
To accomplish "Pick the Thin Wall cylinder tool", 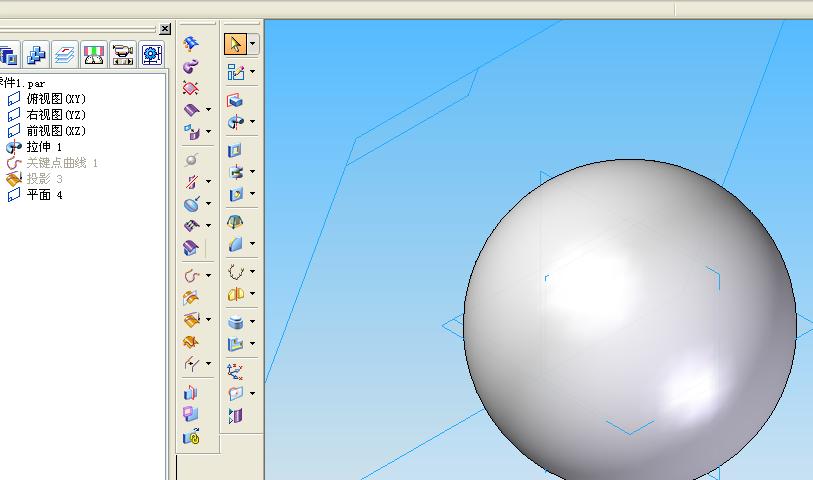I will (235, 322).
